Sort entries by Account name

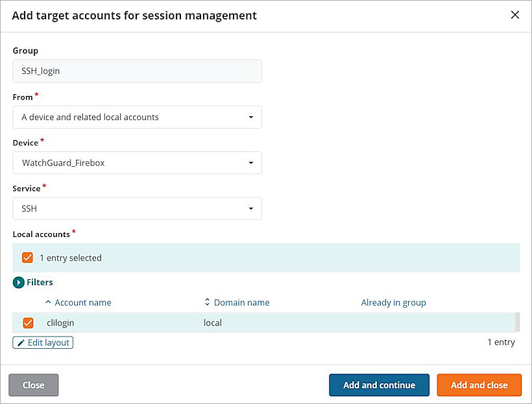[83, 302]
